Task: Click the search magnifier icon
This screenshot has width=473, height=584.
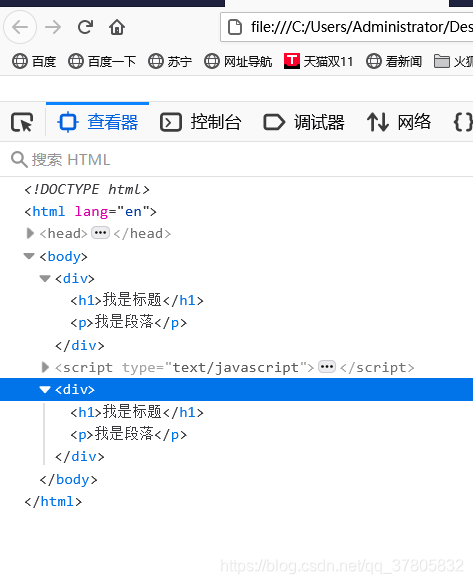Action: [19, 159]
